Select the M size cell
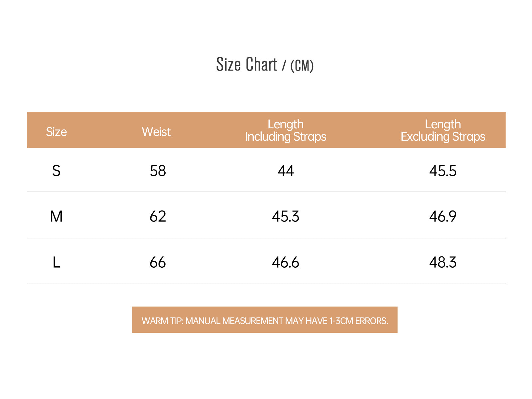The image size is (532, 399). pos(56,216)
